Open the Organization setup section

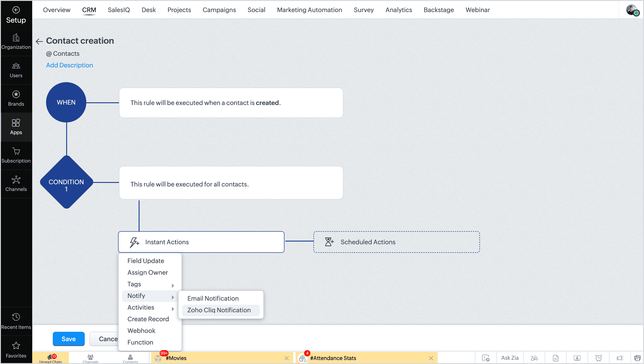pos(16,42)
